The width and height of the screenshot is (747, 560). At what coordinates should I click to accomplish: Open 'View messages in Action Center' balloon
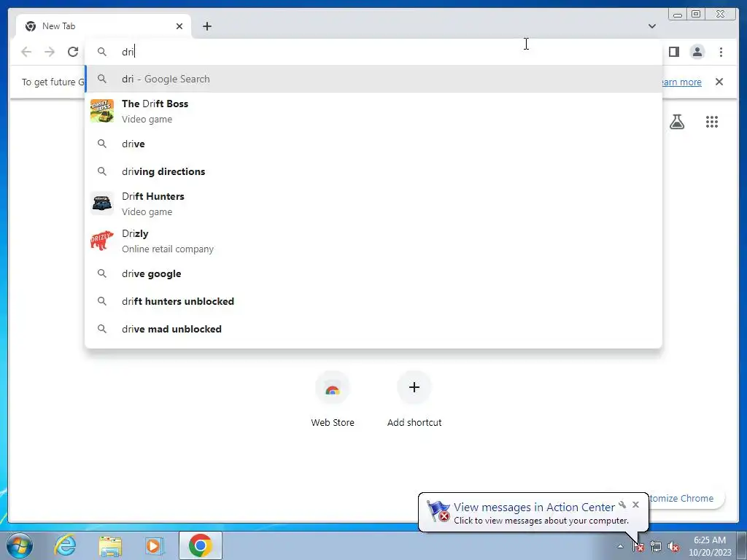[x=533, y=513]
